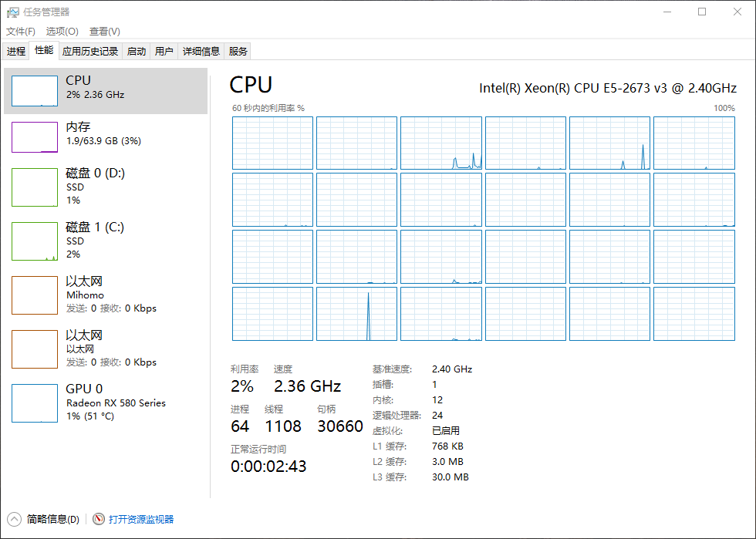Open the 查看(V) menu
The height and width of the screenshot is (539, 756).
pyautogui.click(x=104, y=32)
